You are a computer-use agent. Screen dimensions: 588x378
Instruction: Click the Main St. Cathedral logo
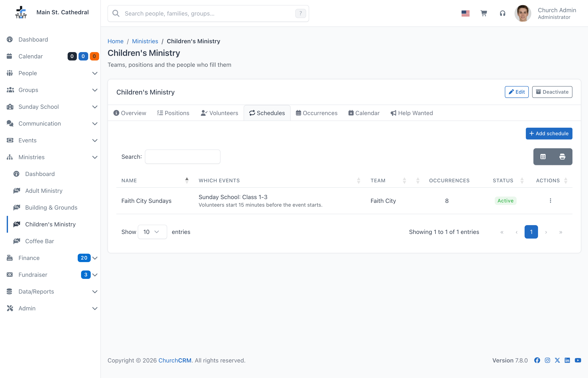(x=21, y=12)
